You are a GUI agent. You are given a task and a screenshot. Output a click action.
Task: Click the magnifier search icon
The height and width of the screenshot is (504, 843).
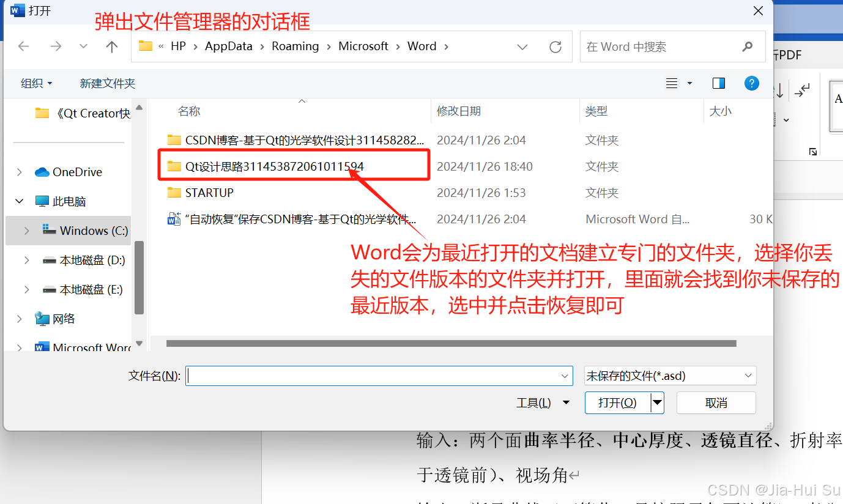point(747,46)
